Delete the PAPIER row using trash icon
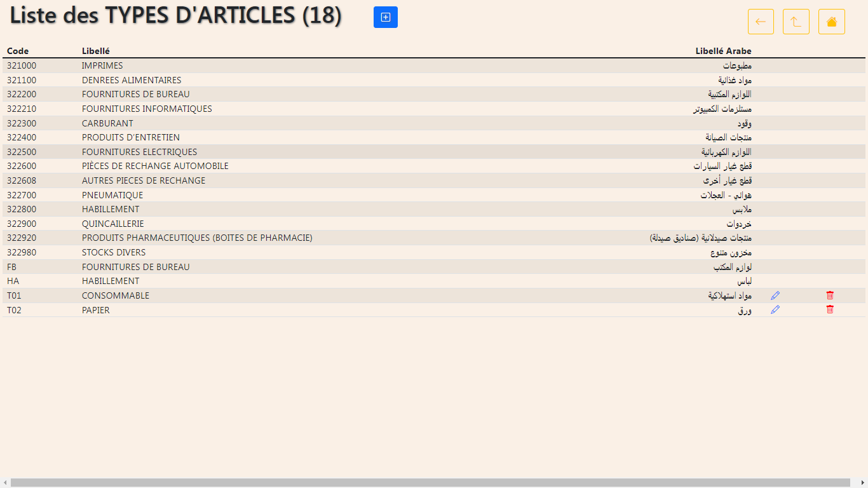Viewport: 868px width, 488px height. point(830,309)
